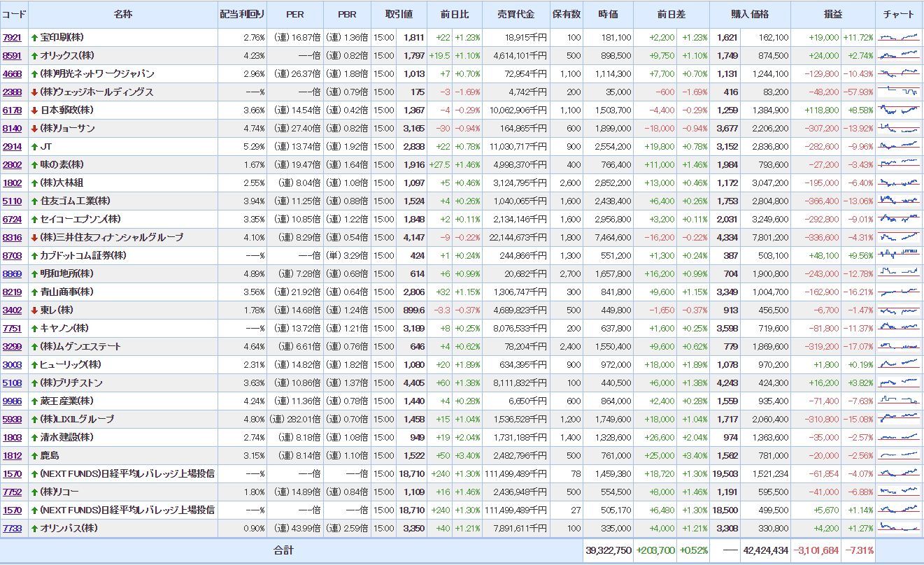Click the 購入価格 column header

750,15
